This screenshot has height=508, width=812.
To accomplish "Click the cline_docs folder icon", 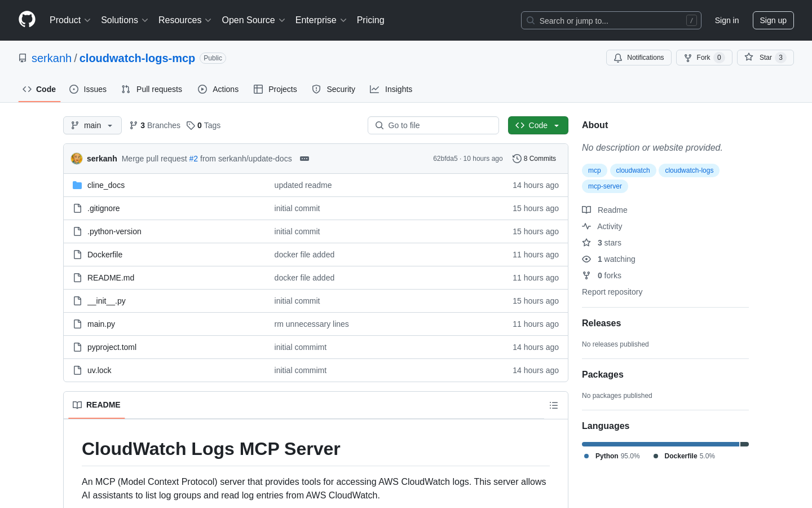I will pyautogui.click(x=77, y=185).
